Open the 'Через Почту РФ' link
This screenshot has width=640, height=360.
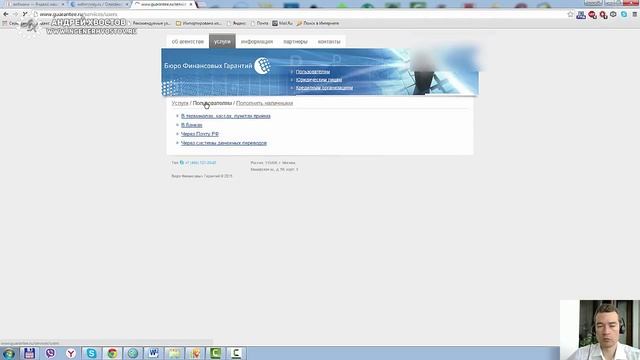pyautogui.click(x=200, y=134)
